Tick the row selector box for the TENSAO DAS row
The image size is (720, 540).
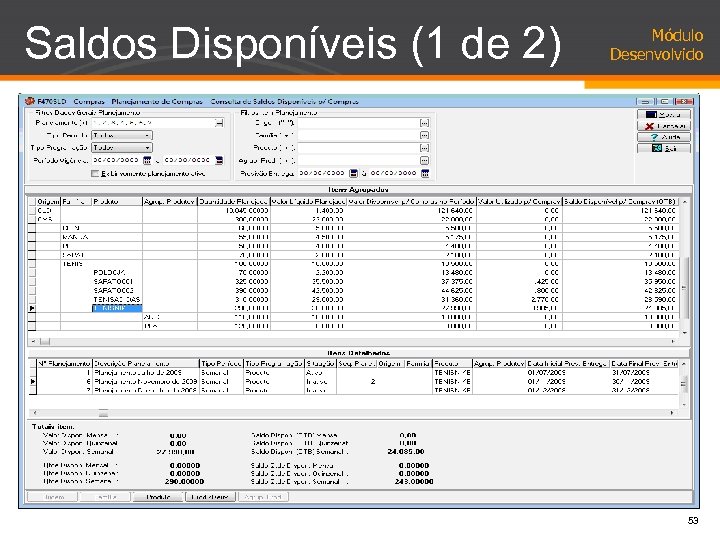point(32,299)
